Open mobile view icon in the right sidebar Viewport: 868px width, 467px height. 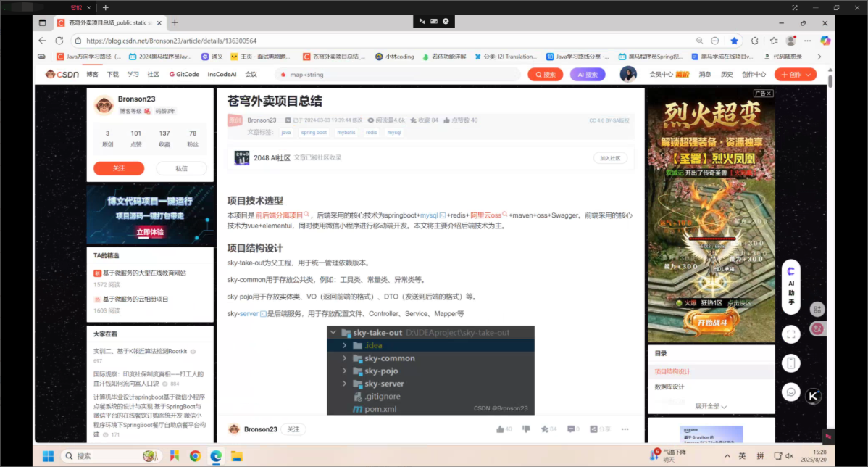(790, 362)
